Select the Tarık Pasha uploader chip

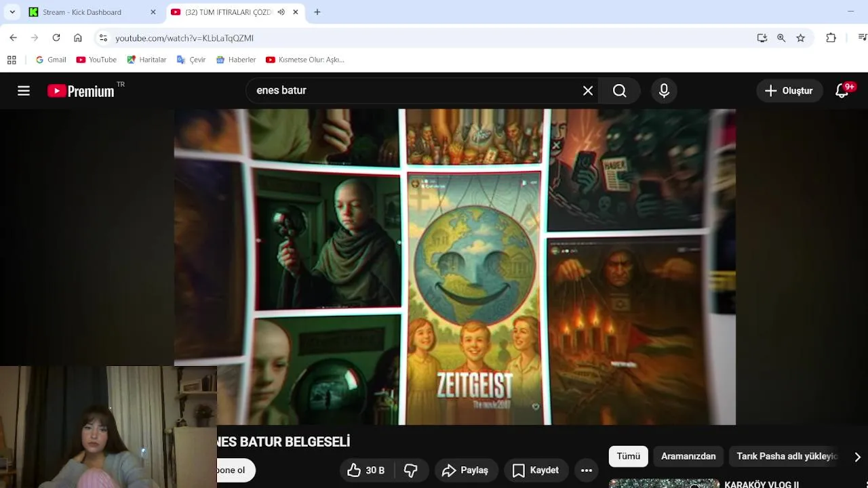pyautogui.click(x=787, y=456)
